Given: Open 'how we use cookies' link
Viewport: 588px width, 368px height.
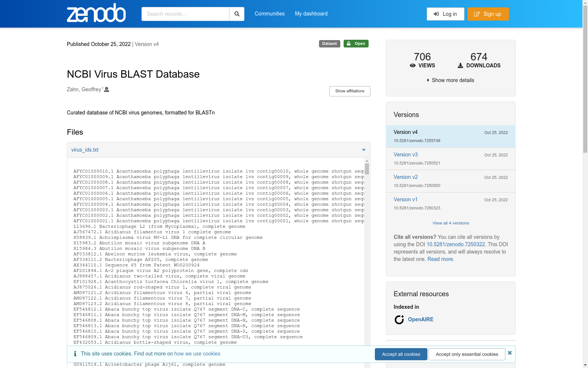Looking at the screenshot, I should point(197,354).
